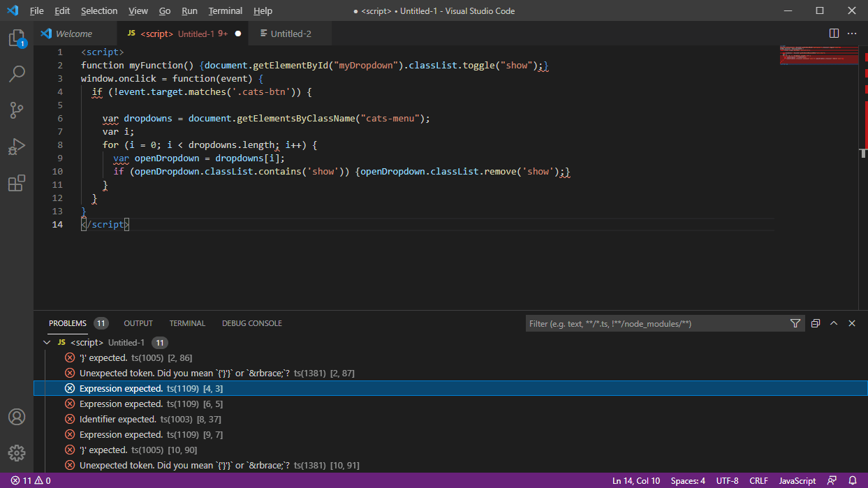
Task: Close the bottom panel
Action: click(x=852, y=323)
